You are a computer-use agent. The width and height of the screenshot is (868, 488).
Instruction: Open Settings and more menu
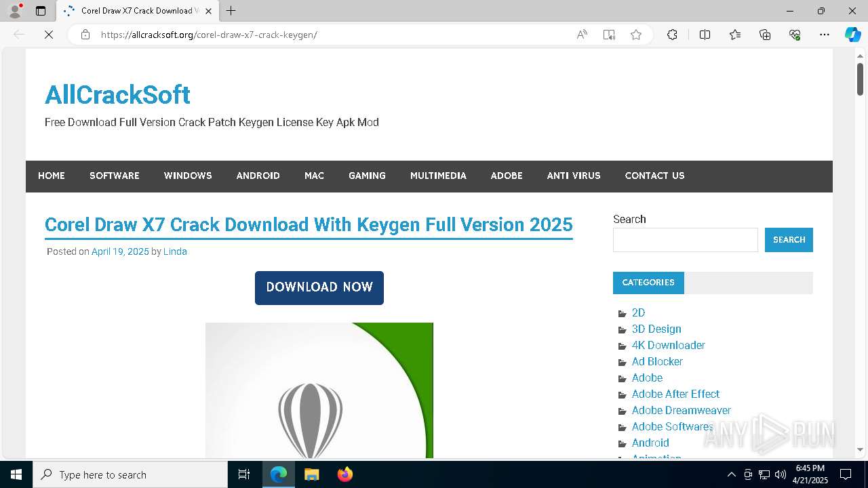[825, 35]
